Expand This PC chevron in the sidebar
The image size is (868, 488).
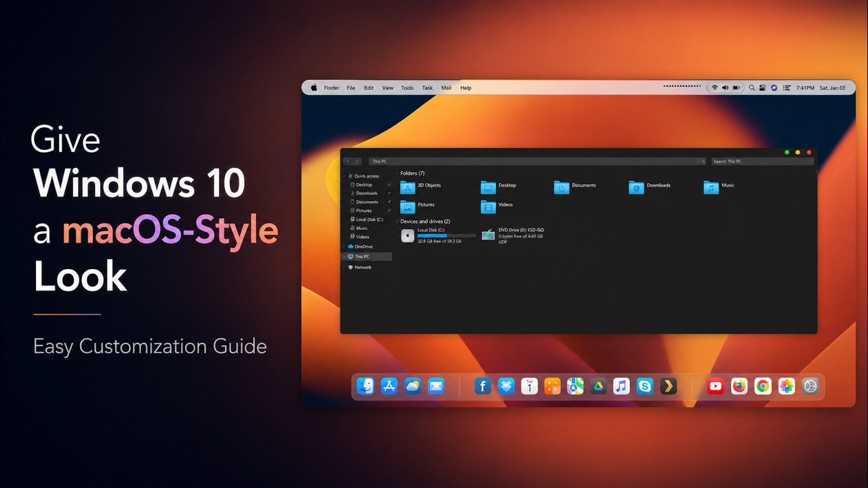(x=345, y=257)
